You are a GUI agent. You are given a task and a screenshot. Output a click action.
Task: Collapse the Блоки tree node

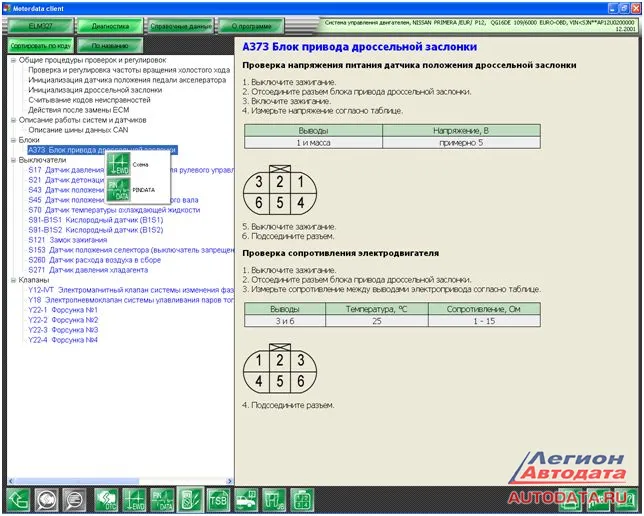coord(13,140)
